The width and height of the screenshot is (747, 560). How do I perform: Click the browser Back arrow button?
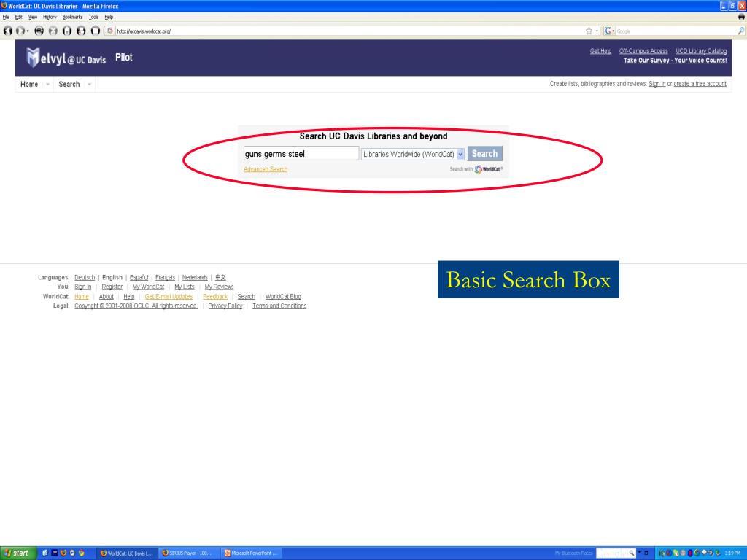8,31
